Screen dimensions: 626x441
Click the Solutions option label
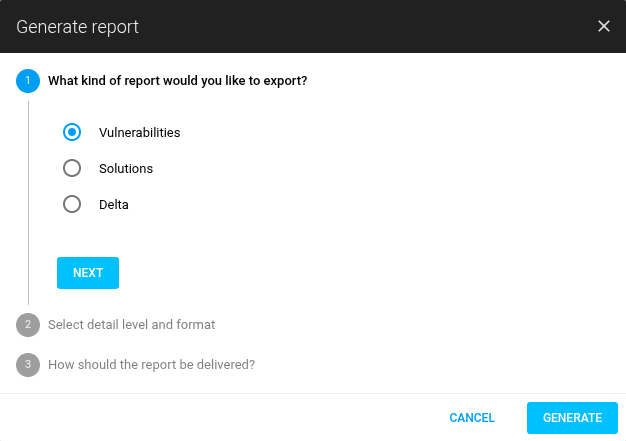[x=126, y=168]
